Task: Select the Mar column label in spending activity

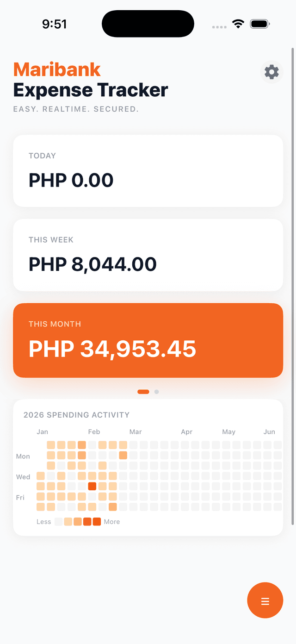Action: 136,431
